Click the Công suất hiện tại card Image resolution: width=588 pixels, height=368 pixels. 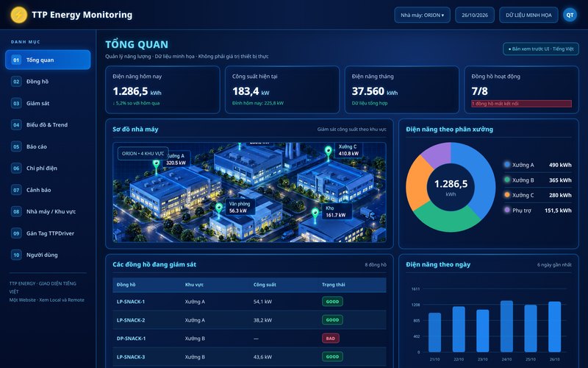(x=282, y=90)
